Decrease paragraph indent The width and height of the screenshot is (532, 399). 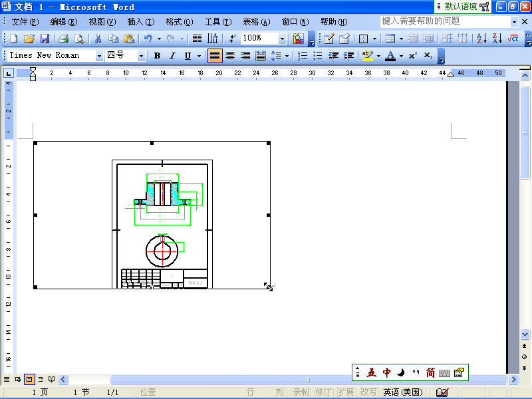[334, 56]
